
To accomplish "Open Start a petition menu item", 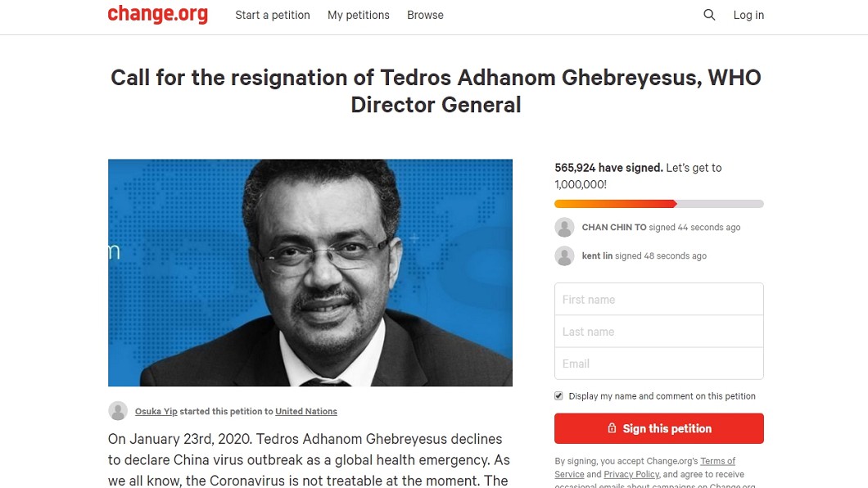I will click(273, 15).
